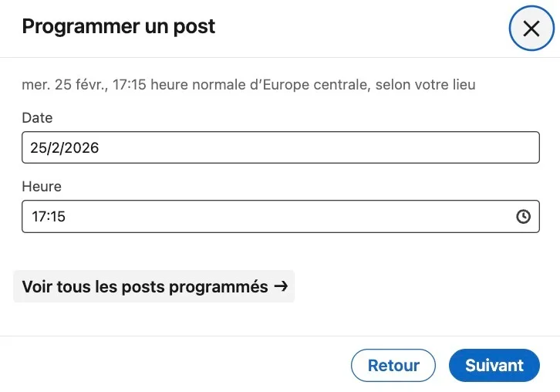
Task: Close the Programmer un post dialog
Action: click(531, 29)
